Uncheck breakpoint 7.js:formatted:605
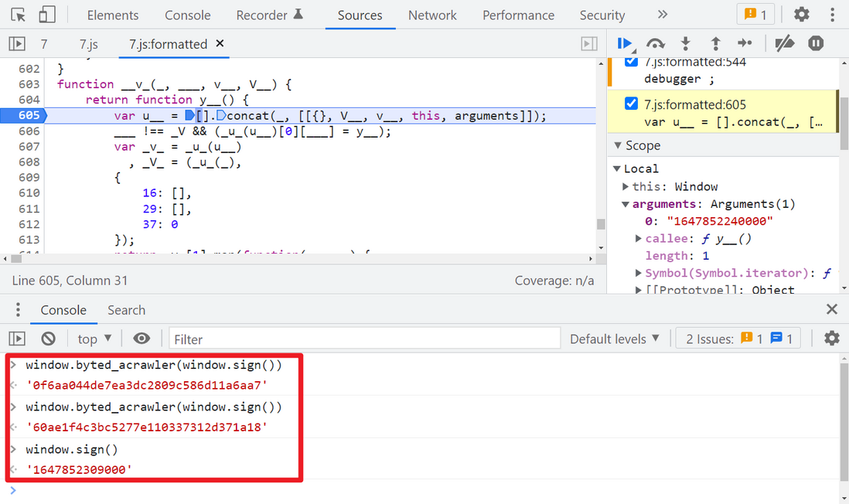 (631, 104)
